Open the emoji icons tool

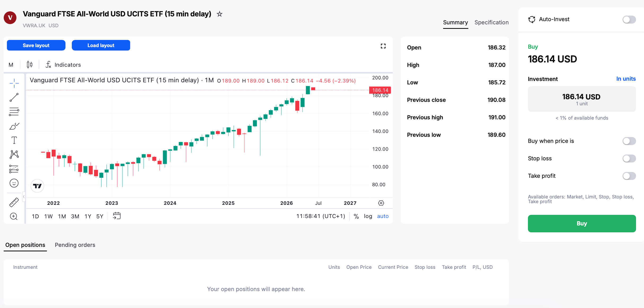click(14, 183)
